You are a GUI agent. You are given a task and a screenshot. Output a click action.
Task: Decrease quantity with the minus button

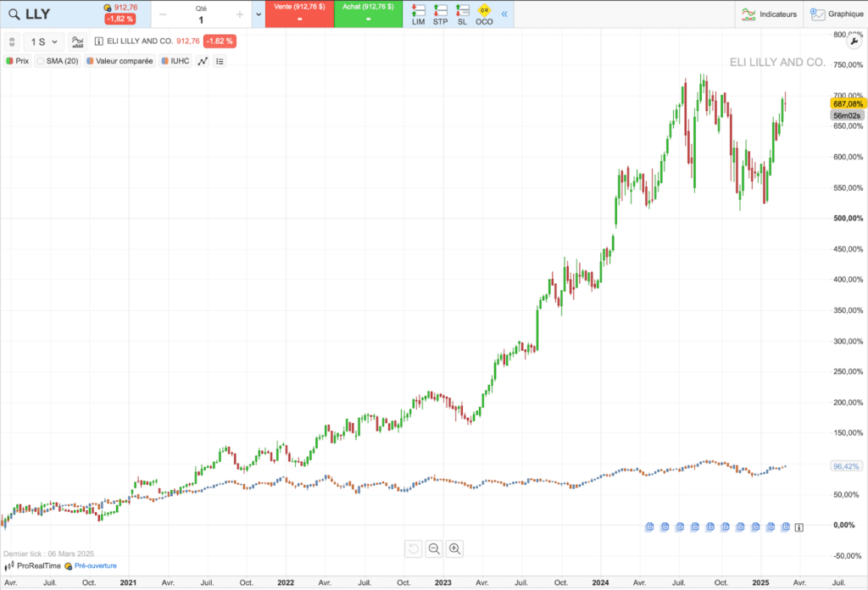[163, 14]
